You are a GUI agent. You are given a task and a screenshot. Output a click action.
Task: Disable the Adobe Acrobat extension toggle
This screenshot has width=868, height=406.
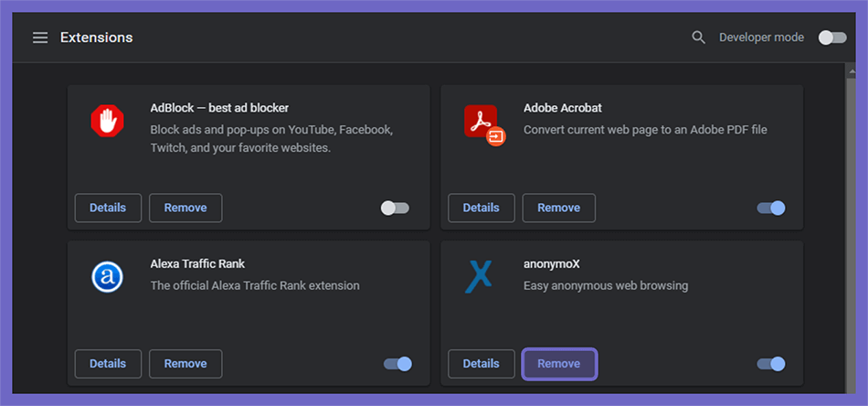(771, 208)
